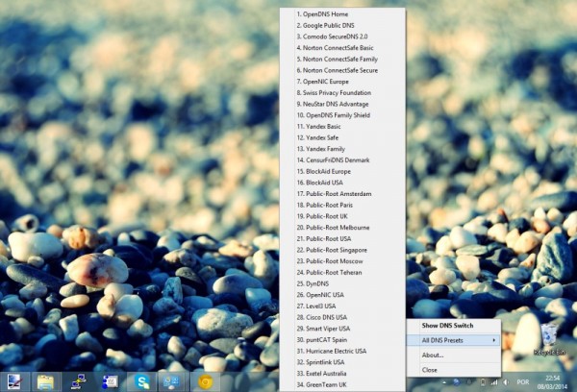
Task: Open File Explorer from the taskbar
Action: click(45, 381)
